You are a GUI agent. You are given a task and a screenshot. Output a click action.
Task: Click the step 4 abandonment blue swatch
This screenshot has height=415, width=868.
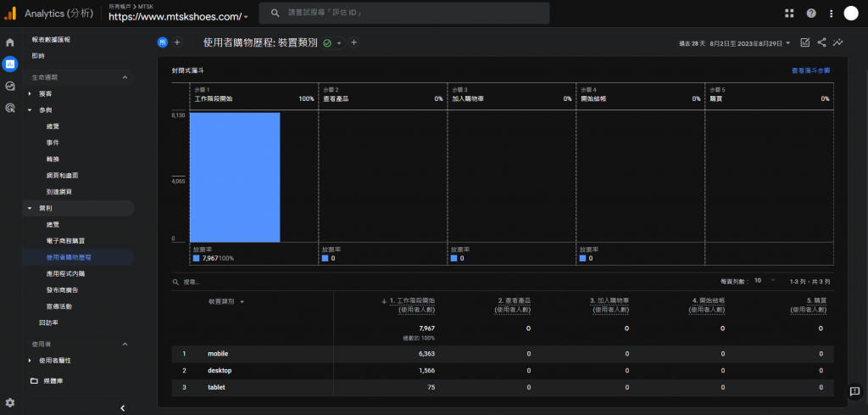583,258
